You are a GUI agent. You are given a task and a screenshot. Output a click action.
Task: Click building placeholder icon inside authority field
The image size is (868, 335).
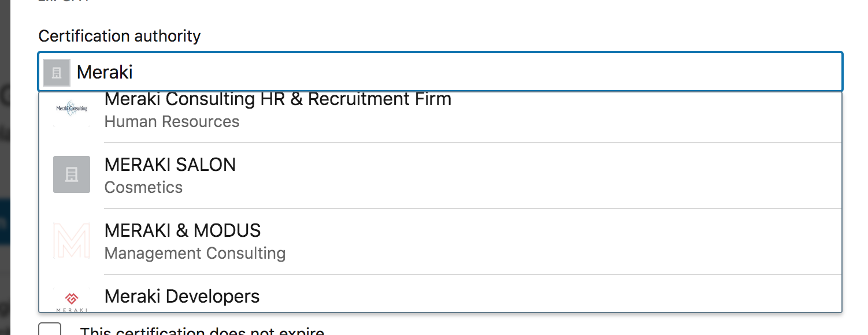(57, 73)
